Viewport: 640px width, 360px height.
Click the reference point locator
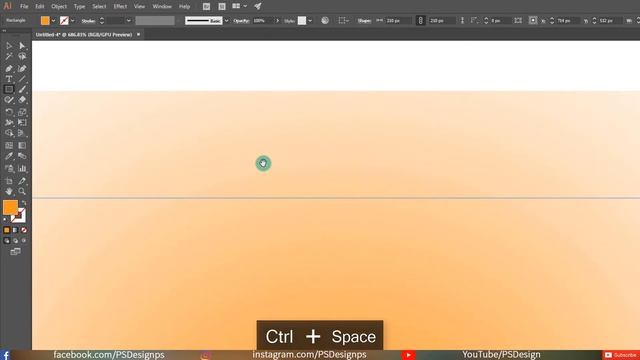(533, 20)
